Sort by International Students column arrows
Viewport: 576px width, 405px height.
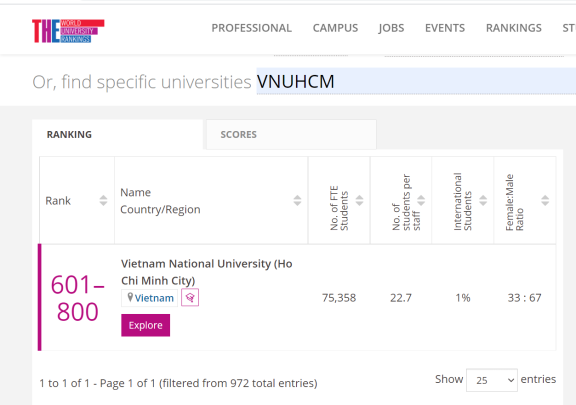[483, 200]
